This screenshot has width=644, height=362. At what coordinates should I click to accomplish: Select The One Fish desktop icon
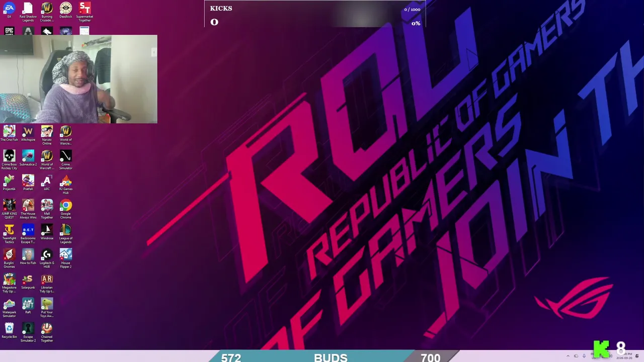pos(9,134)
